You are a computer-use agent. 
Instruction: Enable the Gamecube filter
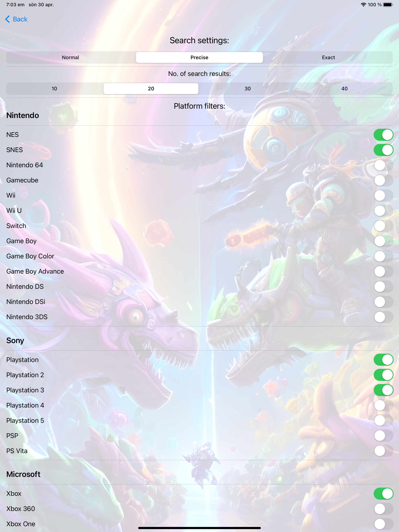[x=383, y=180]
